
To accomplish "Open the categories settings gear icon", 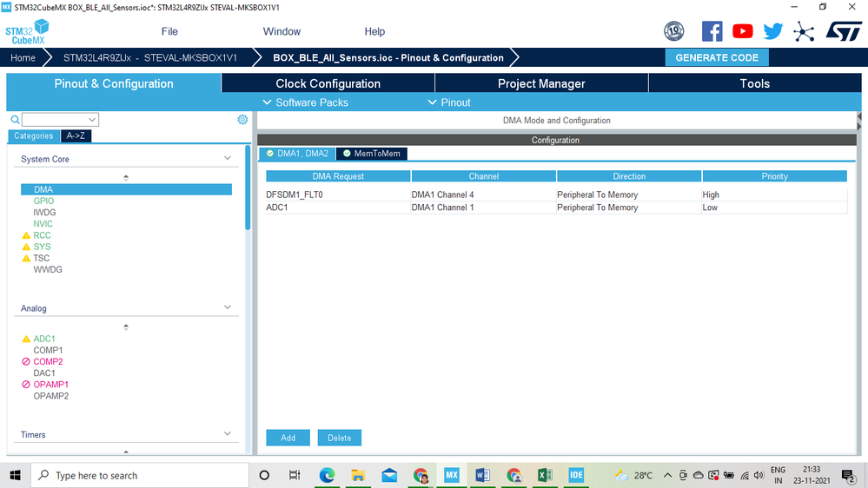I will 242,120.
